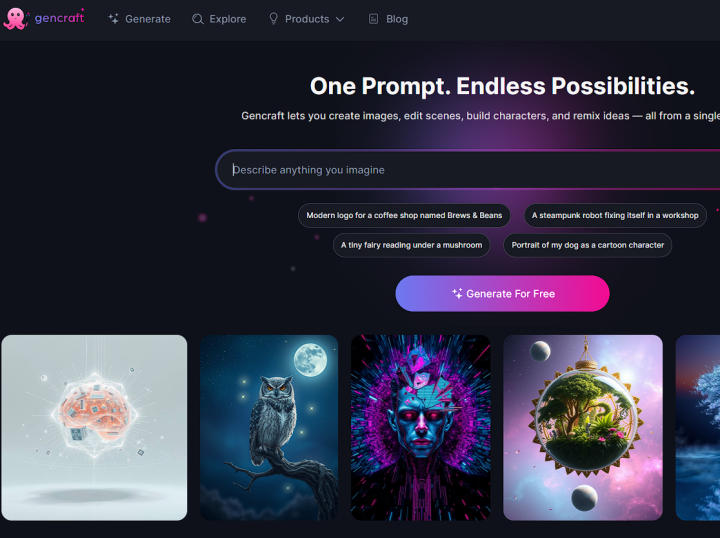Click the gencraft wordmark text

coord(59,18)
